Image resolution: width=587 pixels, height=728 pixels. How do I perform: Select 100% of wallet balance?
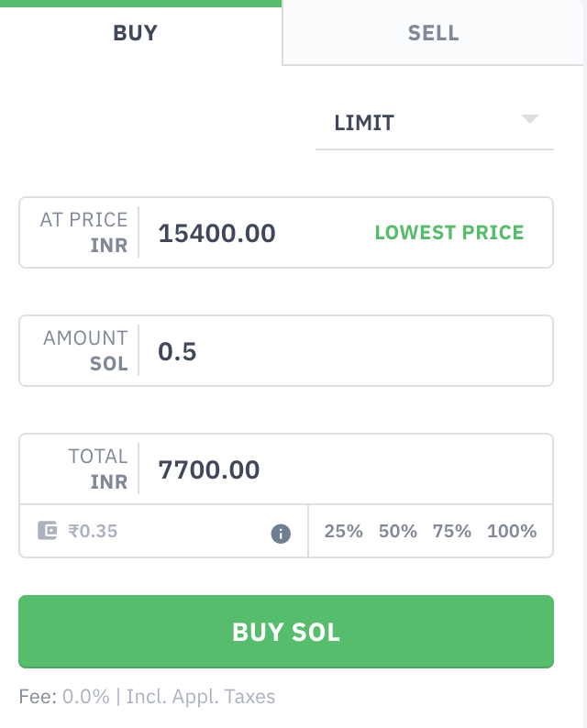[512, 531]
